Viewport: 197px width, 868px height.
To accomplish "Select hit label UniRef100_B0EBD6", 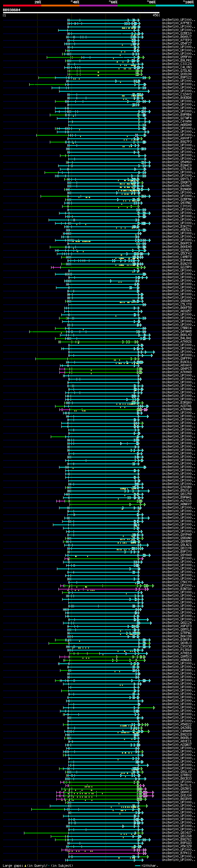I will coord(177,98).
